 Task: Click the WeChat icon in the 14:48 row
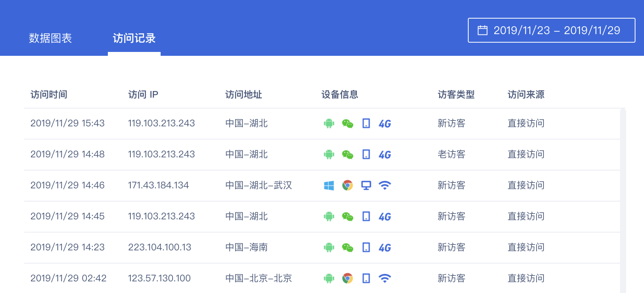[347, 155]
